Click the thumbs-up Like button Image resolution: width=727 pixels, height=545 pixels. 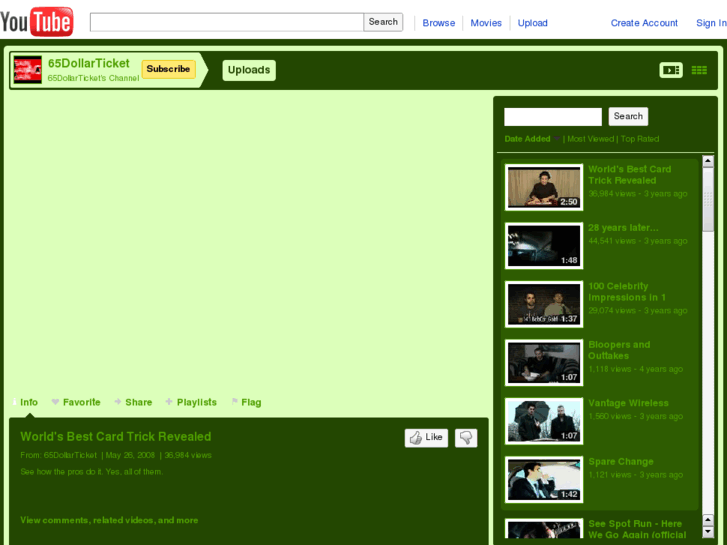click(426, 437)
